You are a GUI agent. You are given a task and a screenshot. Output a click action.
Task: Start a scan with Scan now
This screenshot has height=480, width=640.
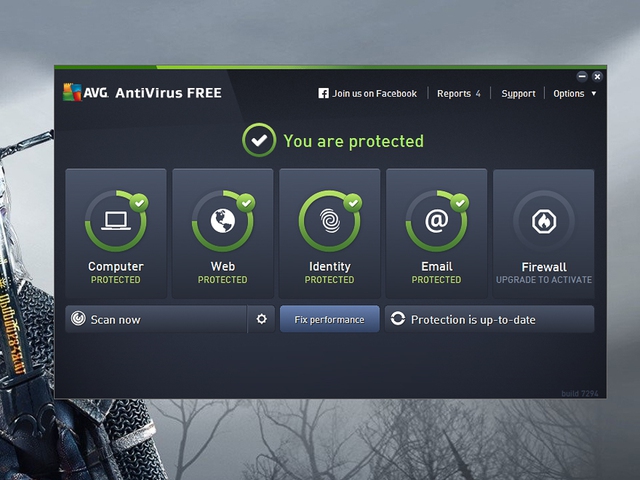pos(156,319)
